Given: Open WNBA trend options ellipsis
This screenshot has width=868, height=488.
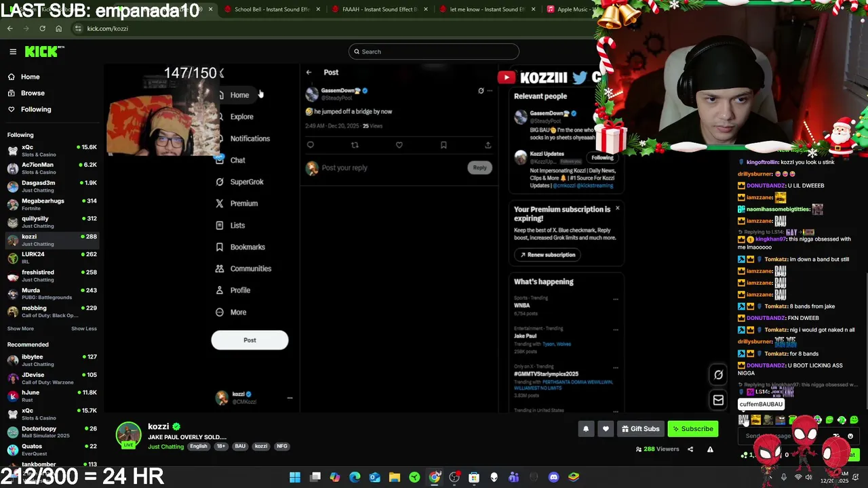Looking at the screenshot, I should [616, 299].
